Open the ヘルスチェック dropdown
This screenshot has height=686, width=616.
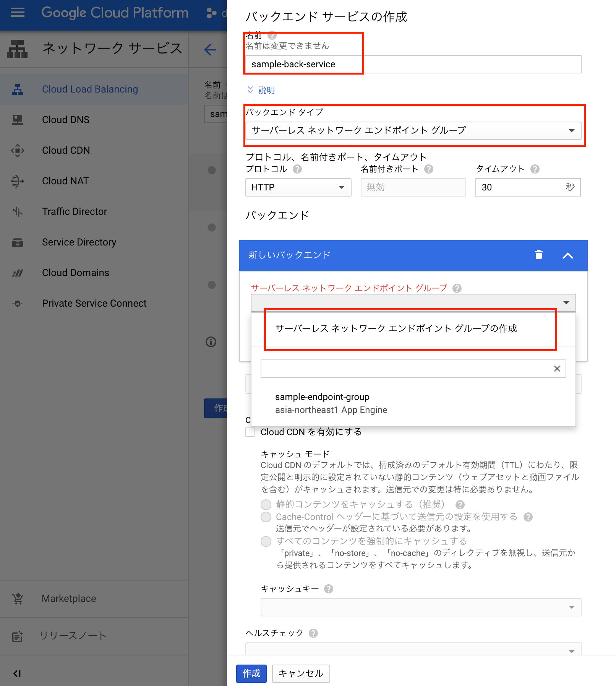click(413, 649)
